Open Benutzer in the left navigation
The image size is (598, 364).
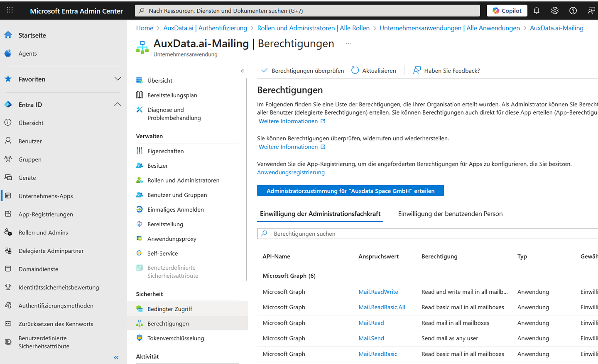[x=30, y=141]
